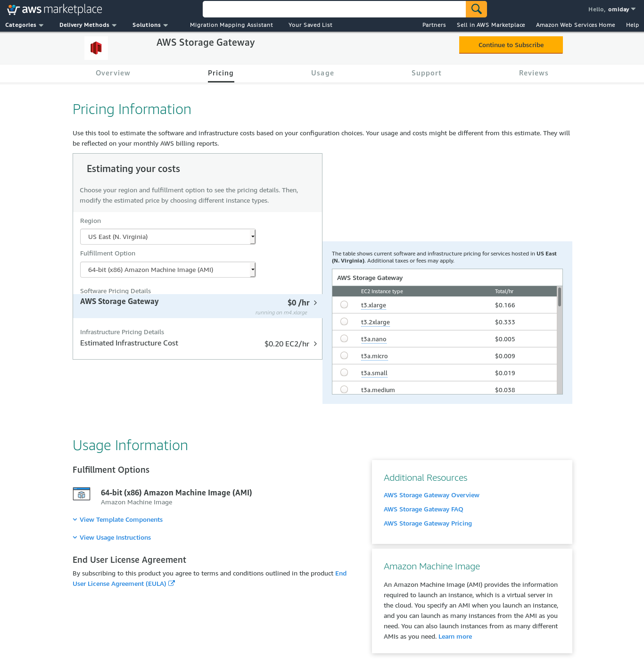The image size is (644, 666).
Task: Switch to the Reviews tab
Action: click(x=534, y=73)
